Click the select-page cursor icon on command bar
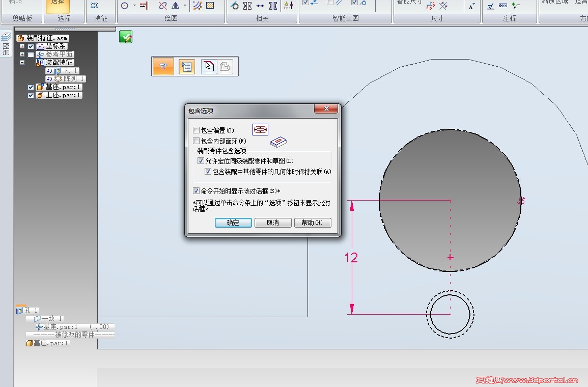 pos(209,66)
